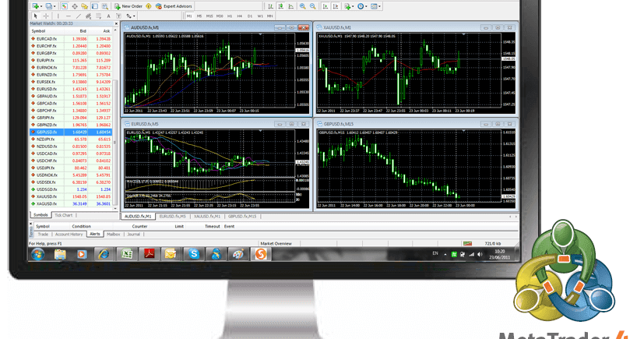Open Windows Start button

pyautogui.click(x=38, y=254)
